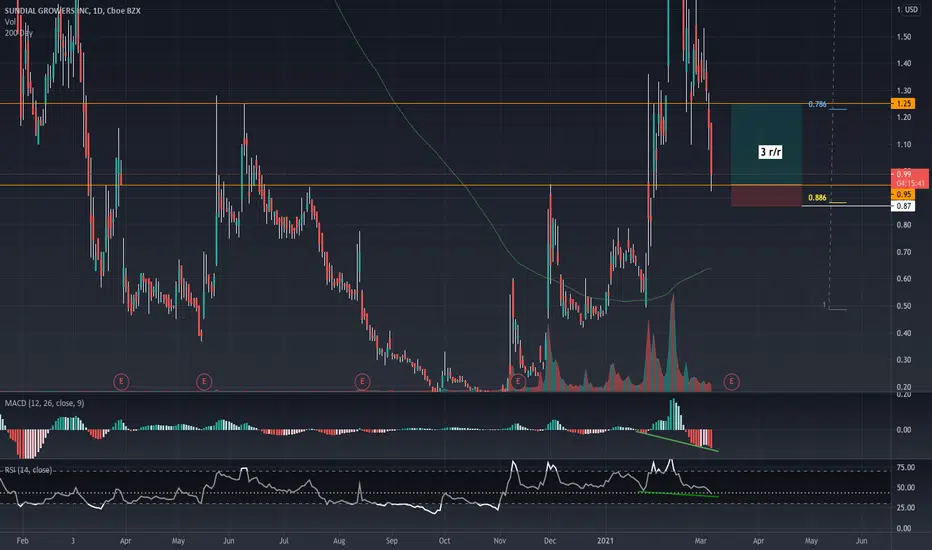Click the Aug label on time axis
The width and height of the screenshot is (932, 550).
[x=339, y=540]
